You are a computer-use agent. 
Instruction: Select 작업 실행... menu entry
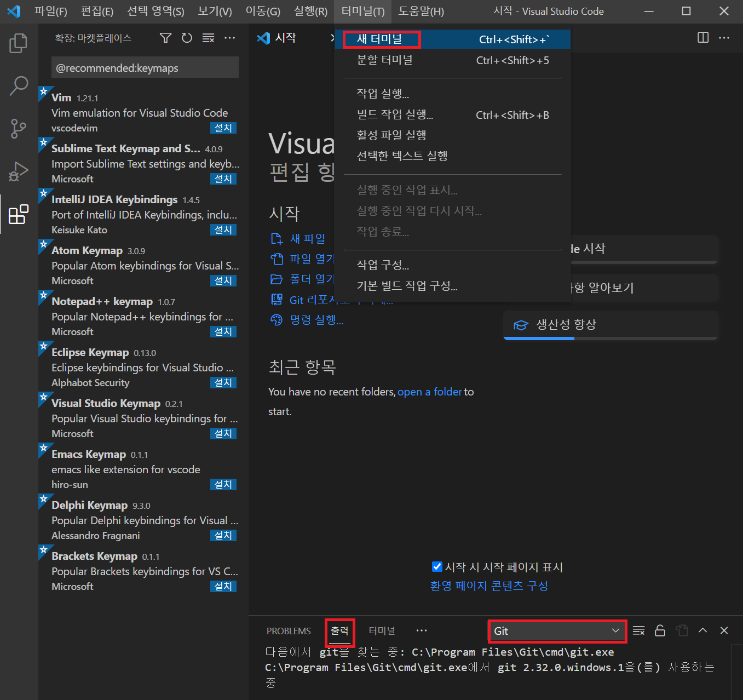453,94
